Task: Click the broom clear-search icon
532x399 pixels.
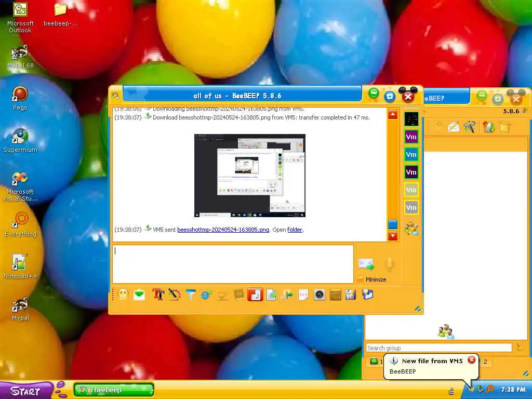Action: tap(520, 348)
